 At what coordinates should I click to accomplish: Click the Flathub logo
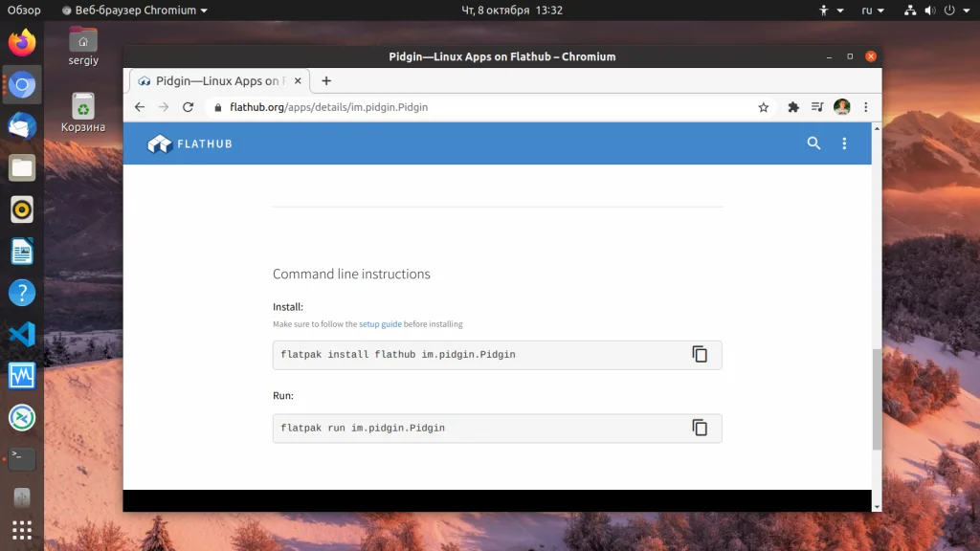[x=189, y=143]
